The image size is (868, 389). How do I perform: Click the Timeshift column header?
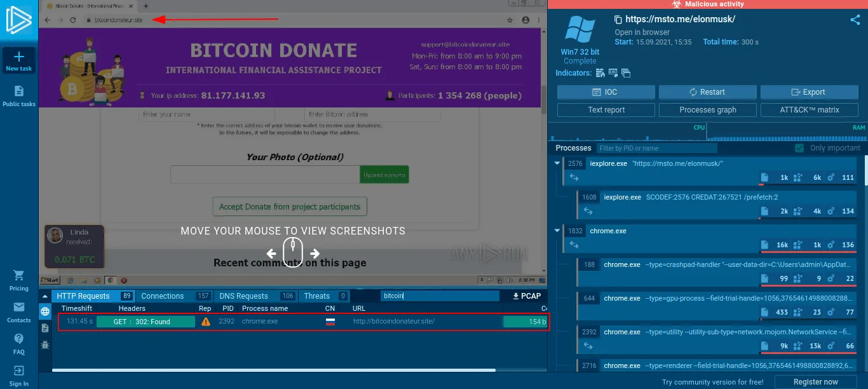tap(77, 308)
